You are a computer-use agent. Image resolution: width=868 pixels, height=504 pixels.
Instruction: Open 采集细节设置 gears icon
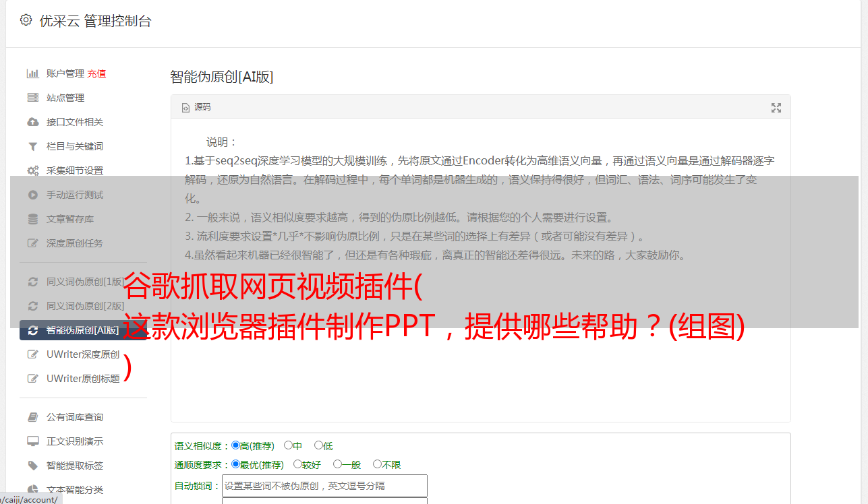point(32,170)
